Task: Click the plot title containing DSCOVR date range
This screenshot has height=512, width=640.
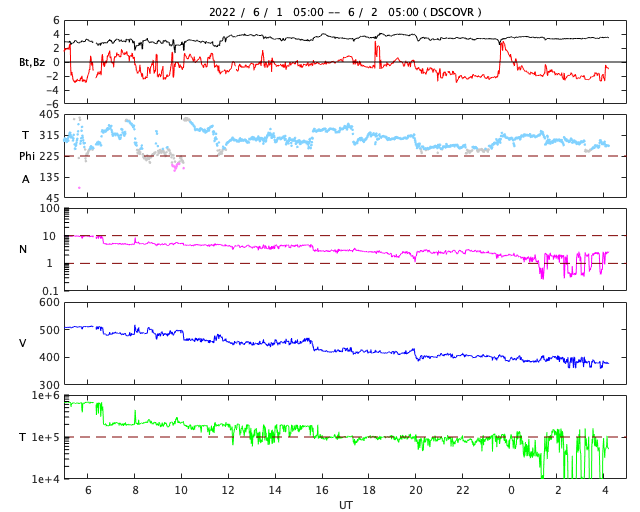Action: click(345, 12)
